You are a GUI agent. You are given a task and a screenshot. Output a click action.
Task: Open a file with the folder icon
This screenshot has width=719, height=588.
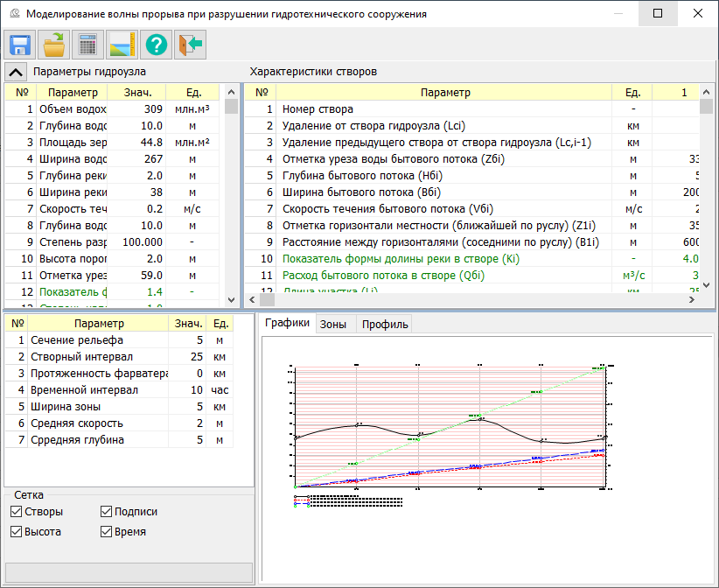54,44
